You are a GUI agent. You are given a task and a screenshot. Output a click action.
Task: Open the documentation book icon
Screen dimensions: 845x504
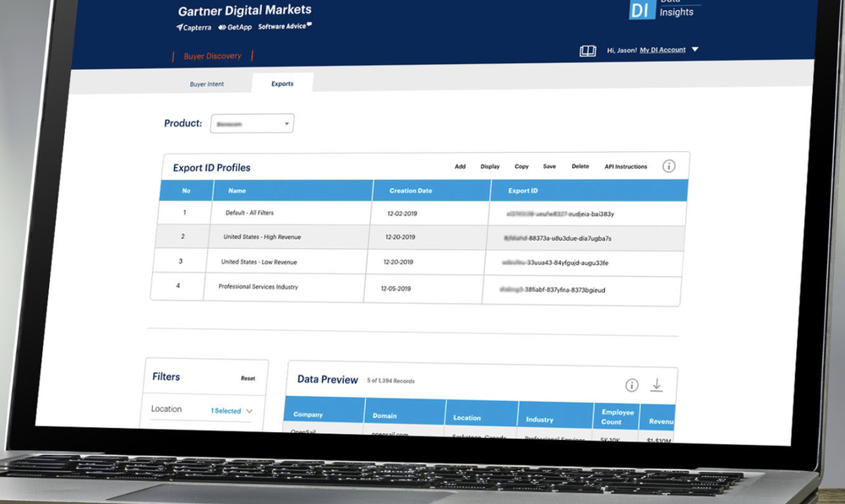(x=587, y=51)
